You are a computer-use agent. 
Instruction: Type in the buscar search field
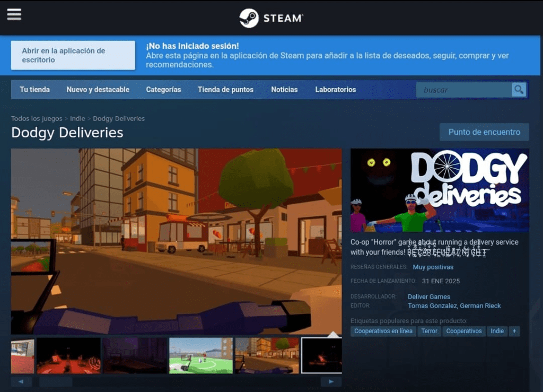click(x=464, y=90)
